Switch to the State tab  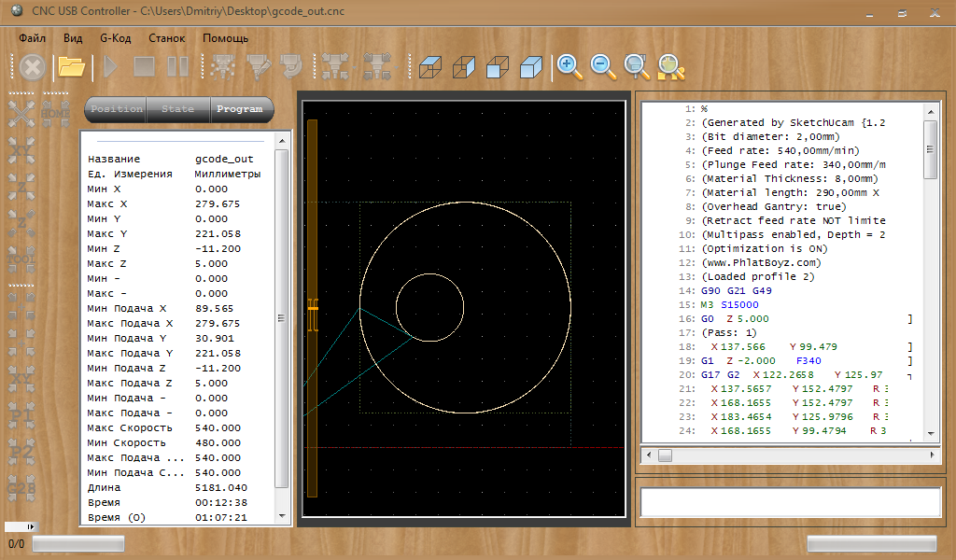pyautogui.click(x=178, y=109)
